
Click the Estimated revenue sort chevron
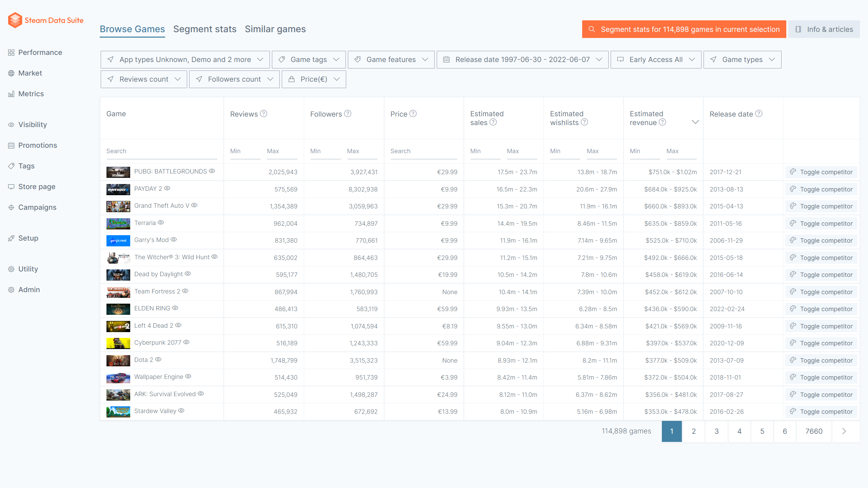(695, 122)
